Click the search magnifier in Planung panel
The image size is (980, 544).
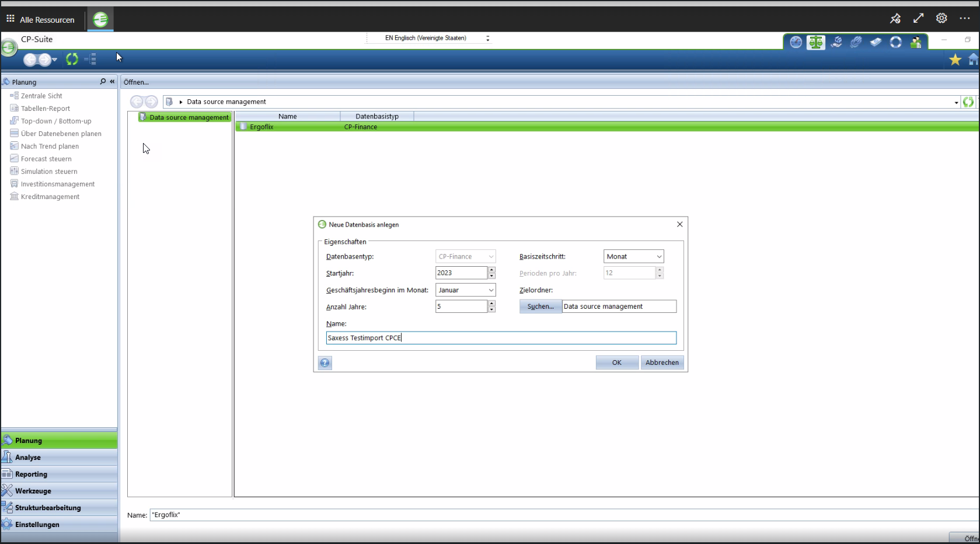[x=103, y=82]
